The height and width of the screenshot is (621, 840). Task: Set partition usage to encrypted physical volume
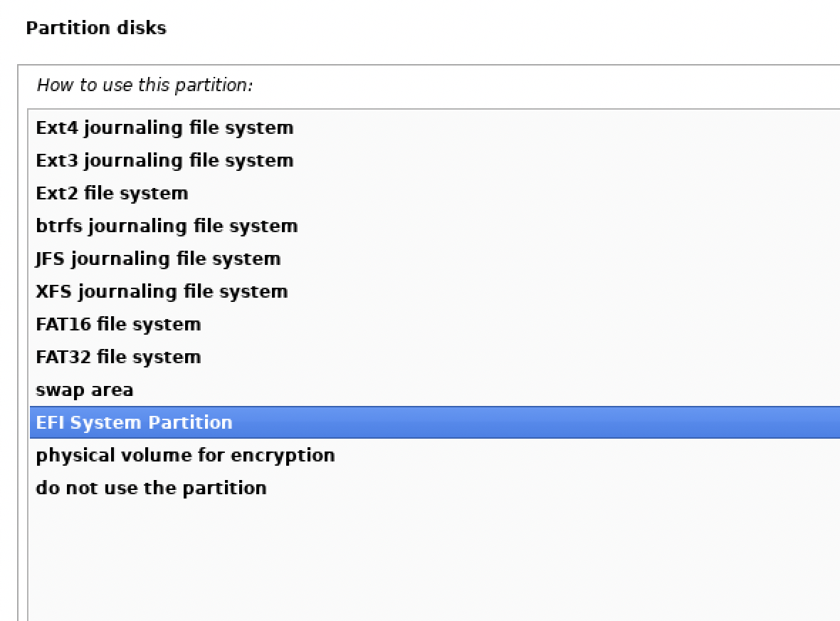click(185, 456)
